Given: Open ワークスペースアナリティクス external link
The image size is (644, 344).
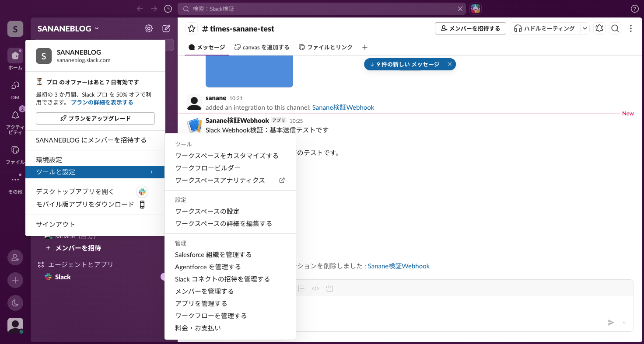Looking at the screenshot, I should coord(230,180).
